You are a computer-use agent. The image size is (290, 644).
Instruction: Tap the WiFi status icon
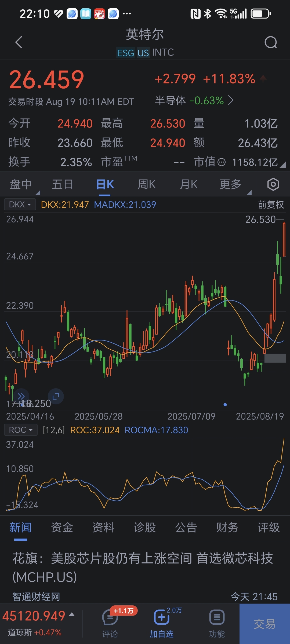[x=221, y=13]
